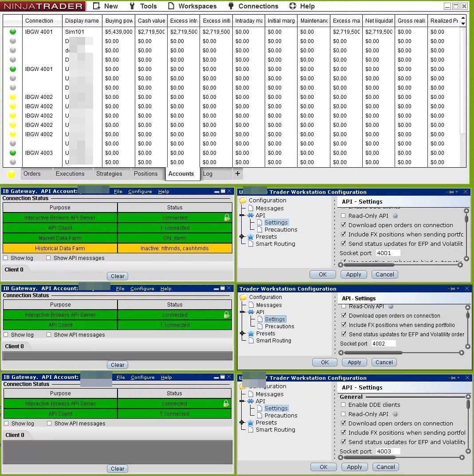Click the lock icon in top IB Gateway window
474x476 pixels.
[227, 217]
